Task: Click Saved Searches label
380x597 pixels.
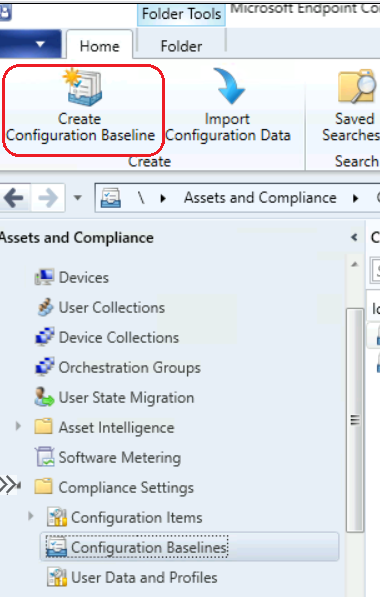Action: [x=351, y=127]
